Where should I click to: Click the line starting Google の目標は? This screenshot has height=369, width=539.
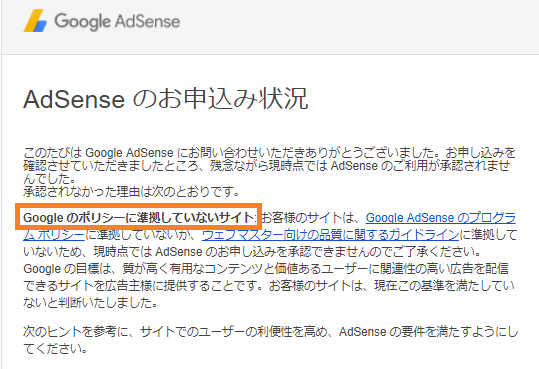[266, 269]
